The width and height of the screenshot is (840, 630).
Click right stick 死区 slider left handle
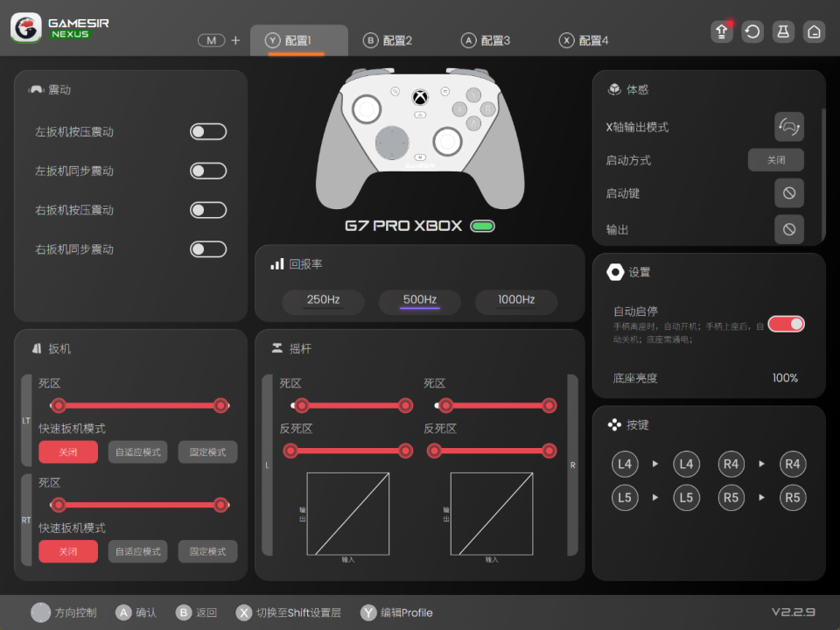tap(445, 405)
